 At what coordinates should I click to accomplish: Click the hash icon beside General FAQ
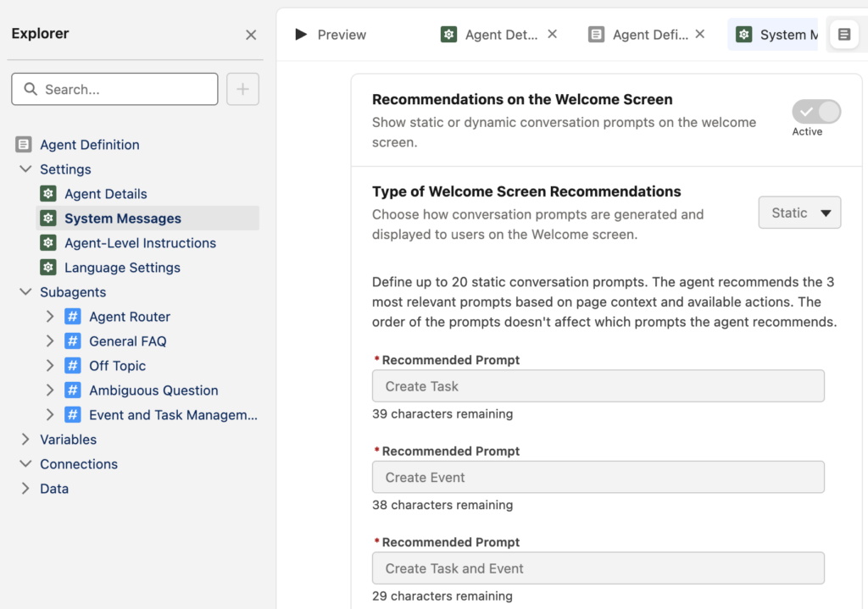click(73, 340)
